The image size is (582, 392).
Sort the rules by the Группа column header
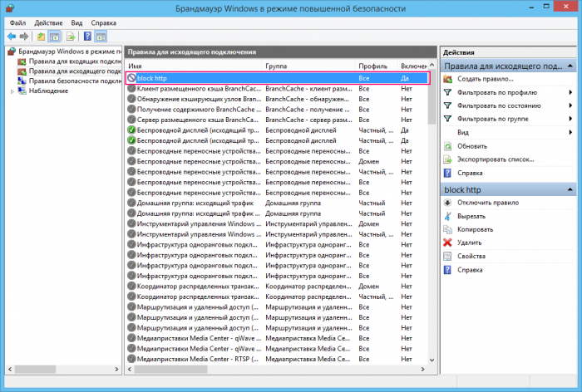coord(278,65)
